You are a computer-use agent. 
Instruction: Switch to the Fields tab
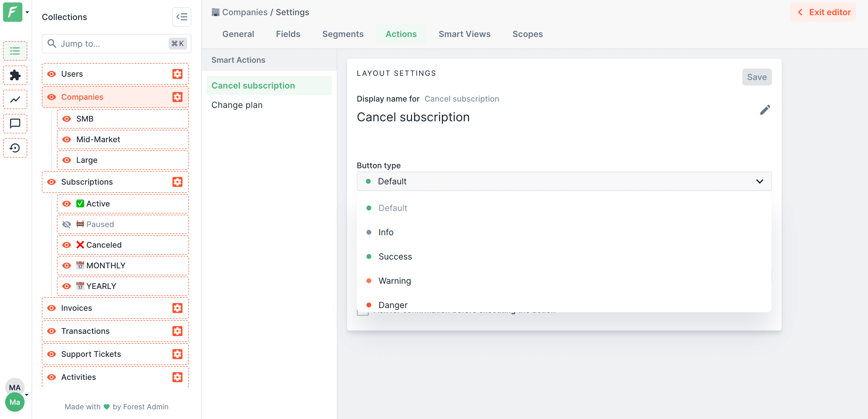pos(288,34)
